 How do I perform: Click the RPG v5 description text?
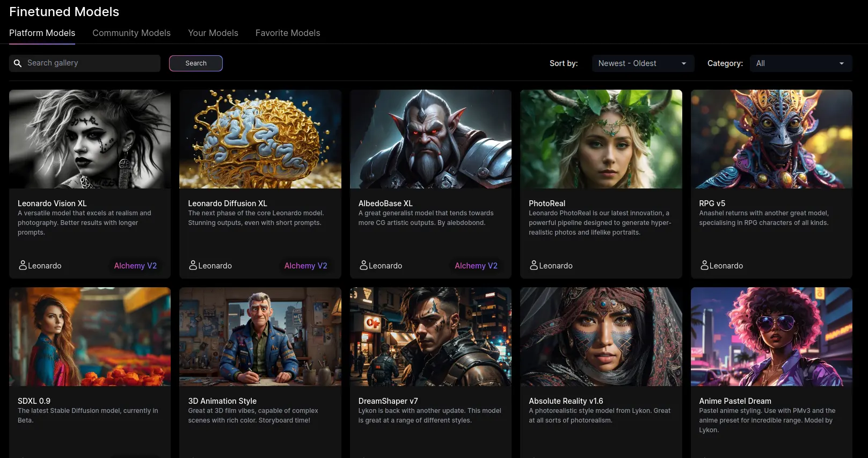click(x=764, y=218)
